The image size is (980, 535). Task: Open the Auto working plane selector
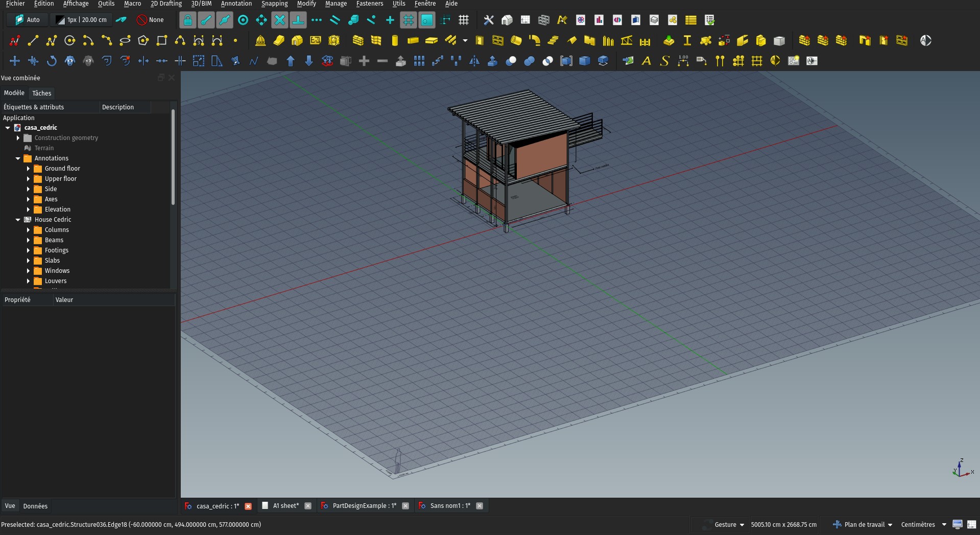(28, 20)
